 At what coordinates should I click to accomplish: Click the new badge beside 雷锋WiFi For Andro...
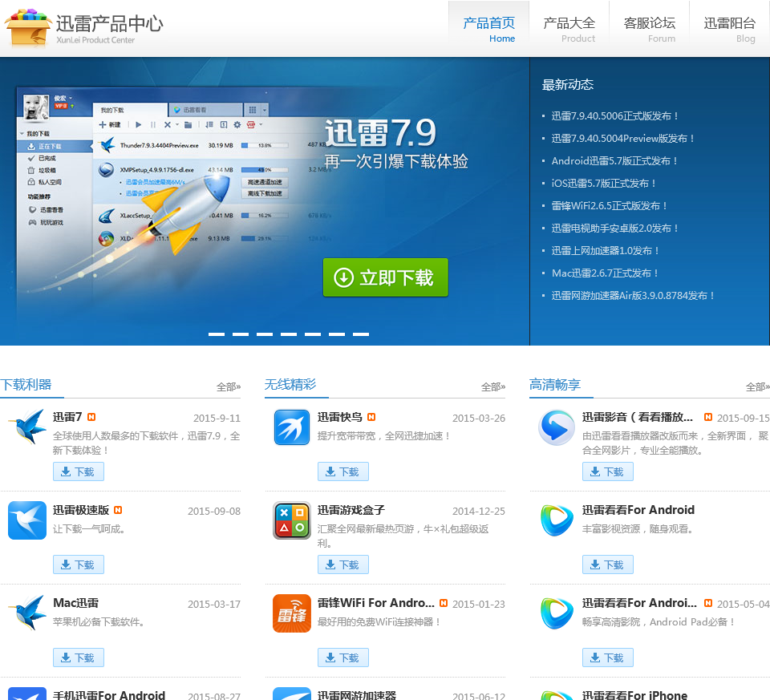click(444, 603)
